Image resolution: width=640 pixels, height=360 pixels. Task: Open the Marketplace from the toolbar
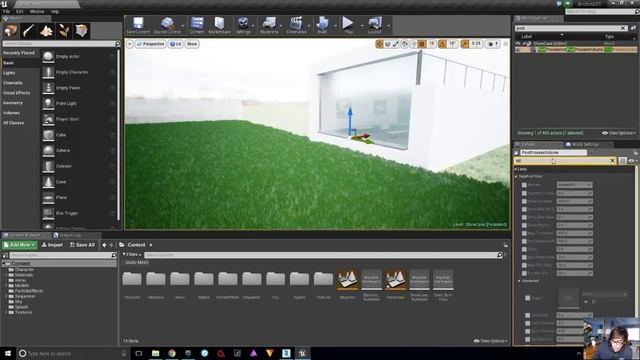pyautogui.click(x=220, y=25)
